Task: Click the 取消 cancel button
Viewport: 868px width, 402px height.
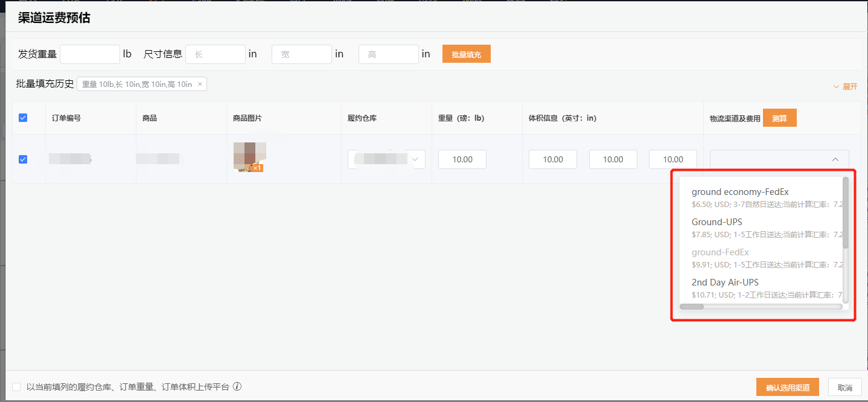Action: pyautogui.click(x=845, y=387)
